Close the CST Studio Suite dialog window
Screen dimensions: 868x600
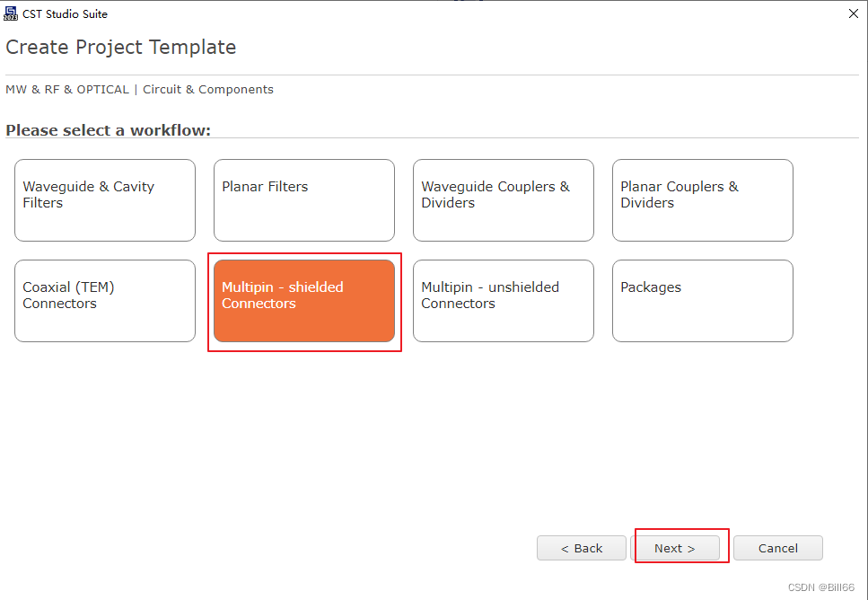pyautogui.click(x=853, y=13)
